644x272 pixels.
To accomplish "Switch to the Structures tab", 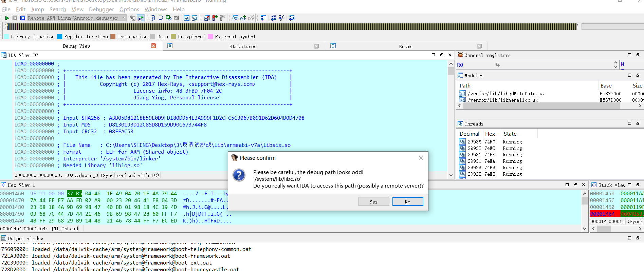I will pyautogui.click(x=243, y=46).
